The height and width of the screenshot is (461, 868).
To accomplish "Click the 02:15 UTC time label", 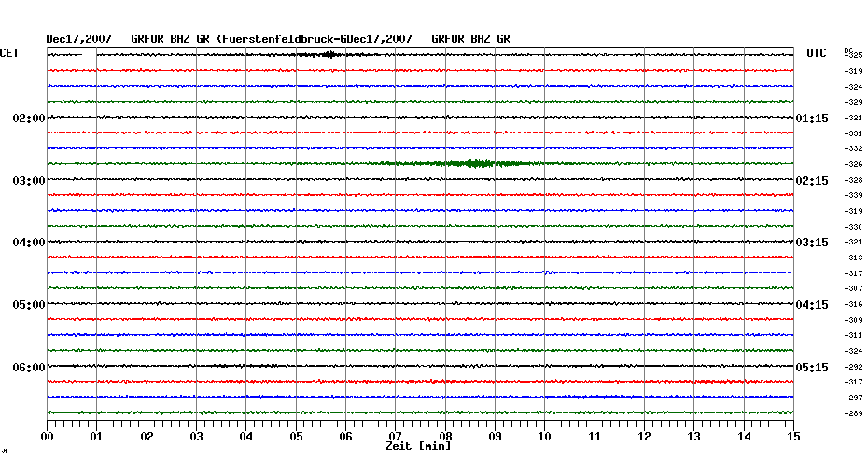I will (812, 181).
